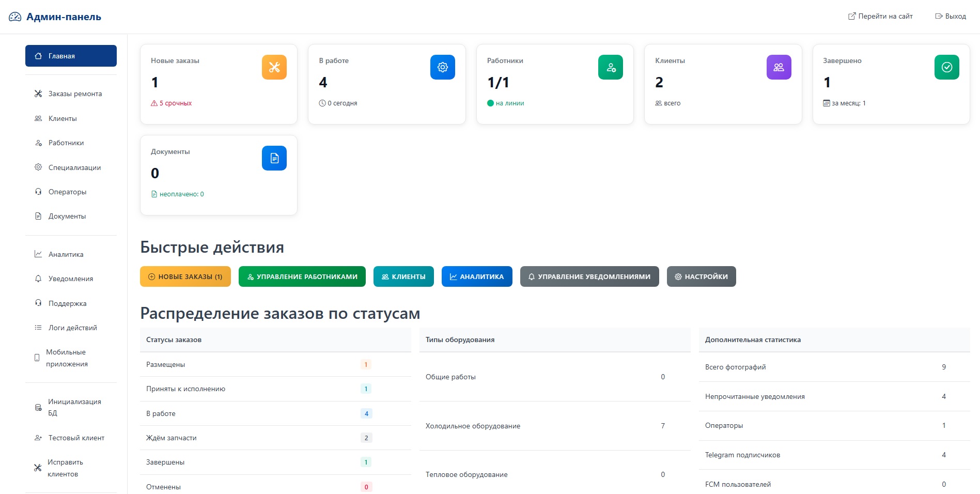
Task: Go to Специализации in the sidebar
Action: click(x=71, y=167)
